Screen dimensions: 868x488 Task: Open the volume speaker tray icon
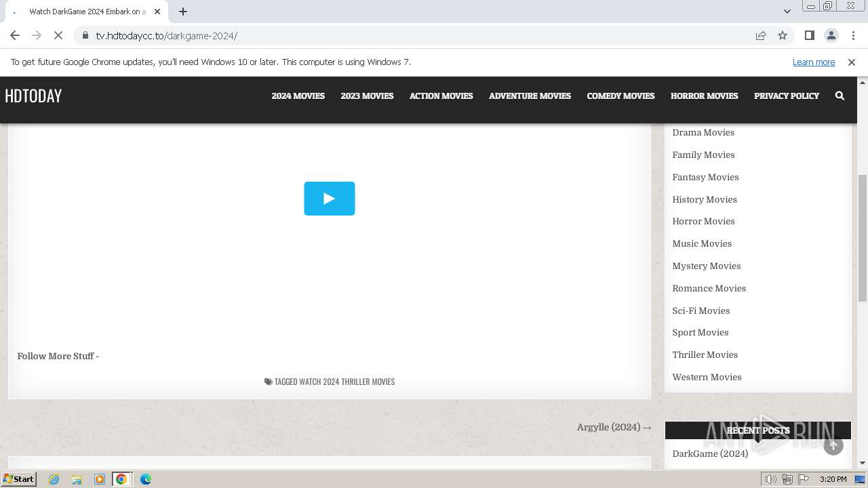[x=771, y=479]
